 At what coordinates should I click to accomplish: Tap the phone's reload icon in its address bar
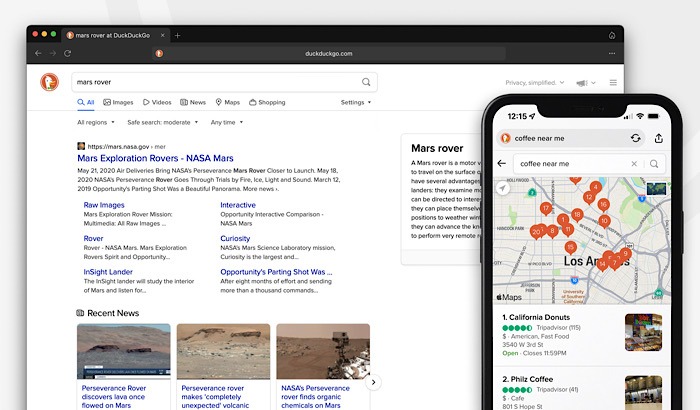(x=636, y=138)
